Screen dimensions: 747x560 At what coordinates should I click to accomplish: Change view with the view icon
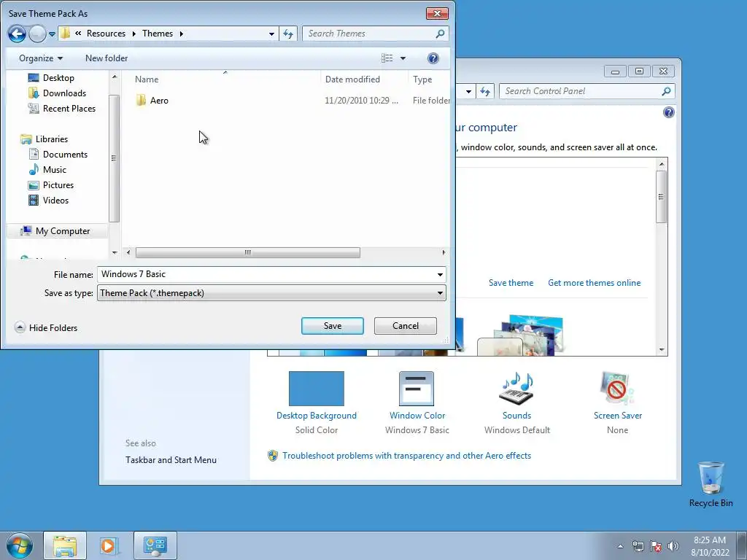(387, 58)
